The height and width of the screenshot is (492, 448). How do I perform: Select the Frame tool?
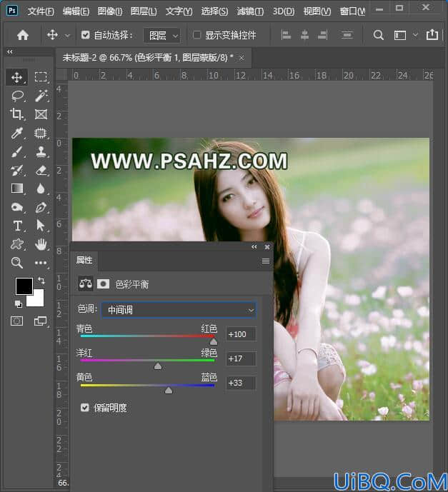point(41,114)
